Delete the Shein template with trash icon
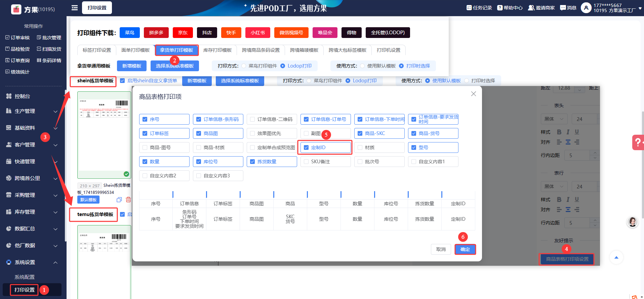The width and height of the screenshot is (644, 299). (128, 200)
